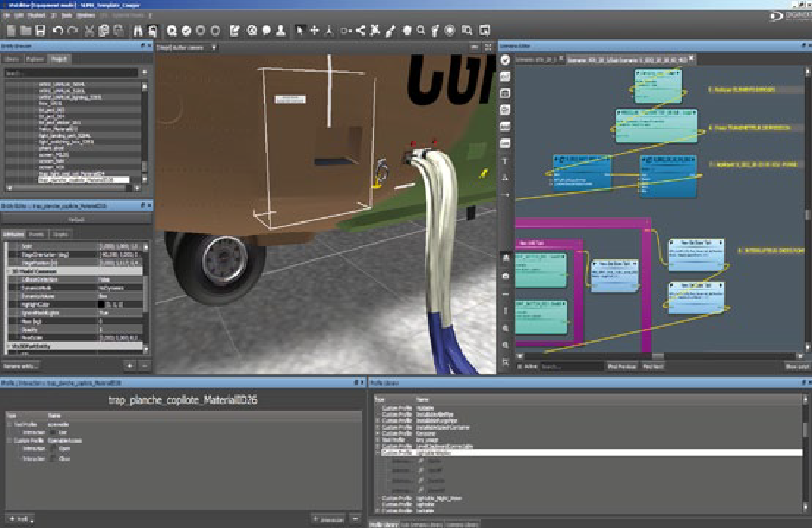Click the Undo arrow icon
This screenshot has height=528, width=812.
click(x=58, y=31)
